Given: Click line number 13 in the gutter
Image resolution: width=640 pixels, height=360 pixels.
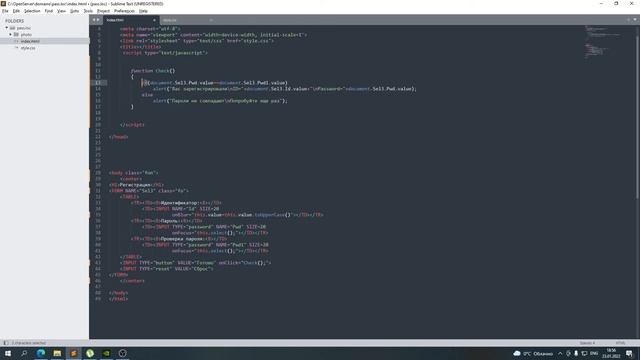Looking at the screenshot, I should (98, 83).
